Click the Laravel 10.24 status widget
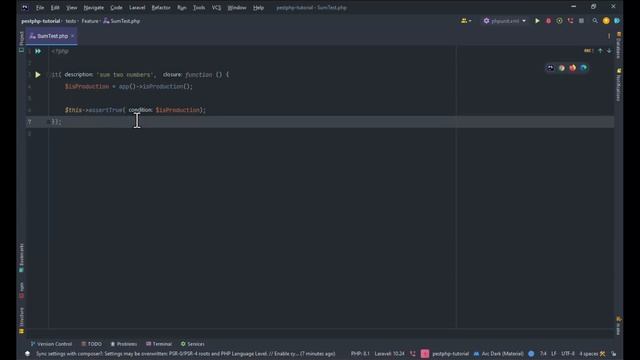The height and width of the screenshot is (360, 640). [x=389, y=354]
